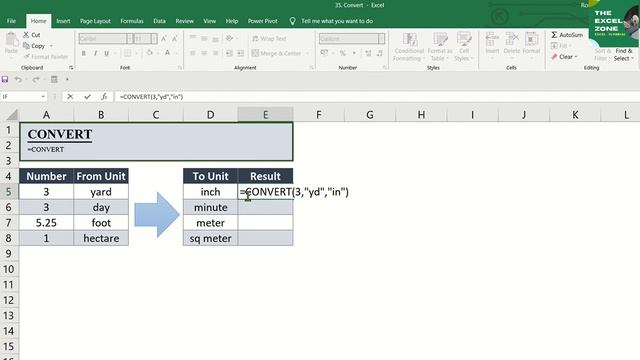Click the Clear eraser button
This screenshot has height=360, width=640.
[x=564, y=57]
